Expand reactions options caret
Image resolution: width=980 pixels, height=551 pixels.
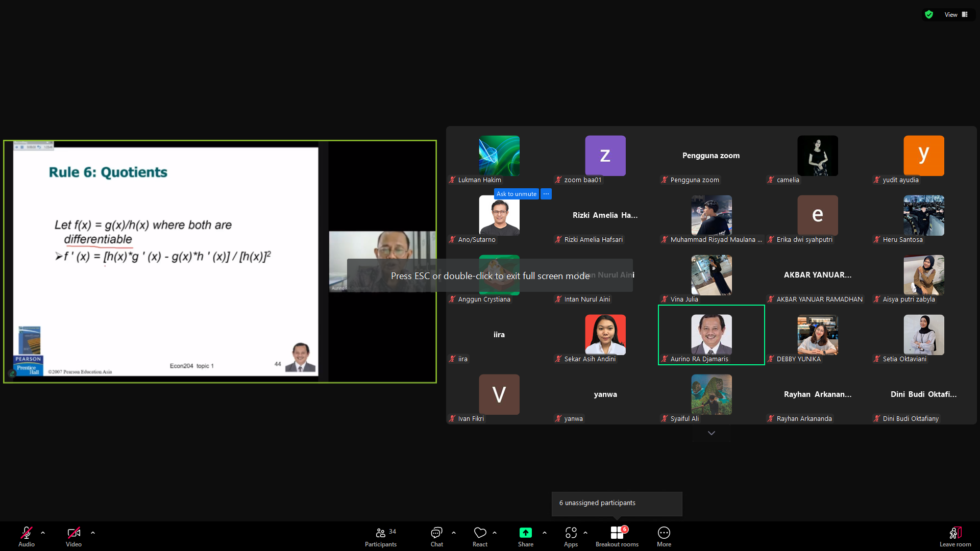495,533
